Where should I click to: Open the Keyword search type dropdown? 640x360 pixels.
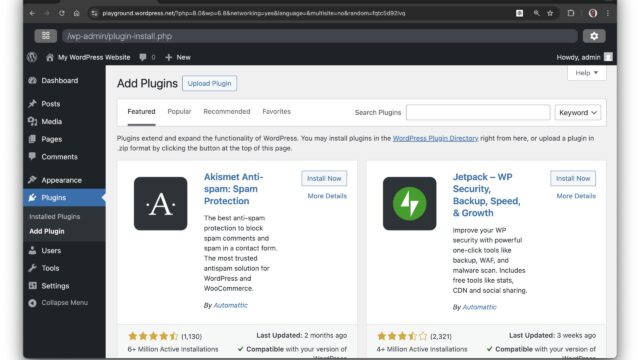[x=578, y=112]
